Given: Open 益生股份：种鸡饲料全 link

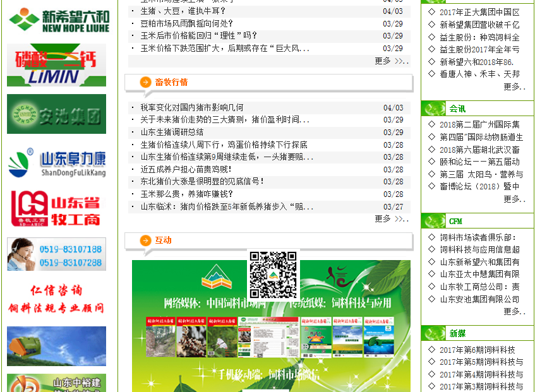Looking at the screenshot, I should 479,37.
